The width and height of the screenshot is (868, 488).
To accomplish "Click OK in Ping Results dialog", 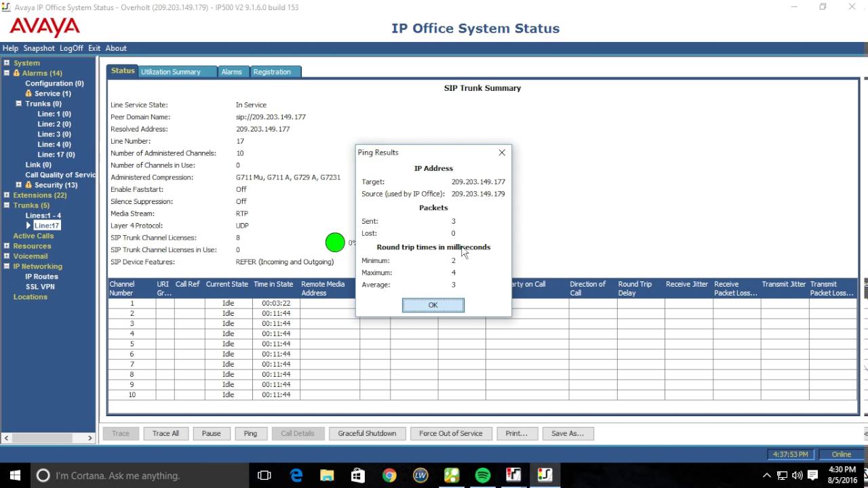I will pyautogui.click(x=433, y=305).
